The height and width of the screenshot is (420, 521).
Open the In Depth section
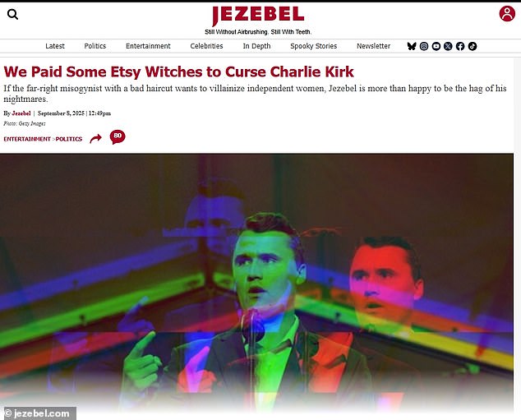(256, 46)
